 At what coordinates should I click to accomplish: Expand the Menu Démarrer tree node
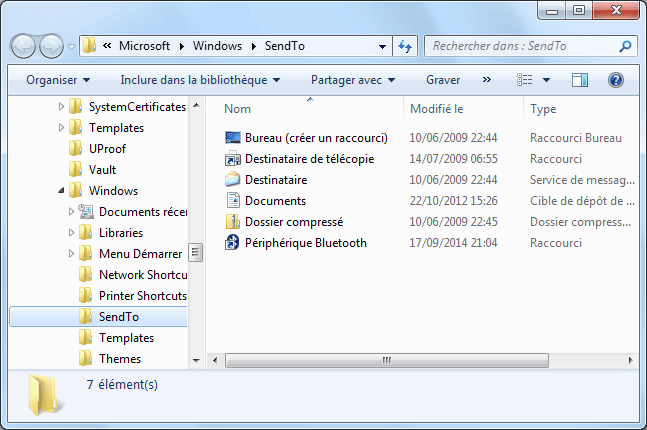click(71, 254)
